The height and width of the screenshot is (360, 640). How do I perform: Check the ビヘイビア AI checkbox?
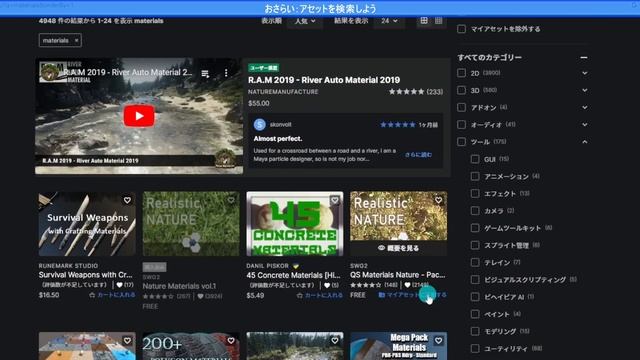[475, 297]
